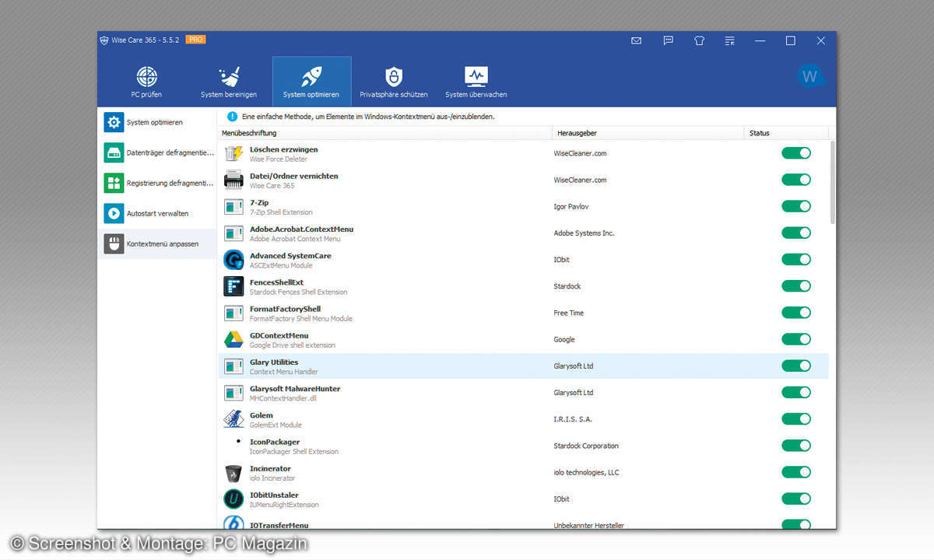Open the menu list icon in title bar

(x=729, y=40)
